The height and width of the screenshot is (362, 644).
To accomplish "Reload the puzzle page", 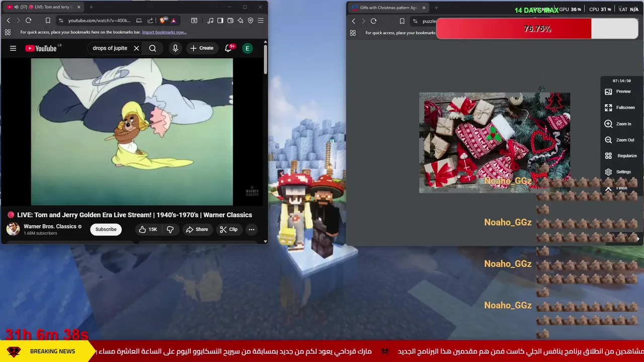I will [x=373, y=21].
